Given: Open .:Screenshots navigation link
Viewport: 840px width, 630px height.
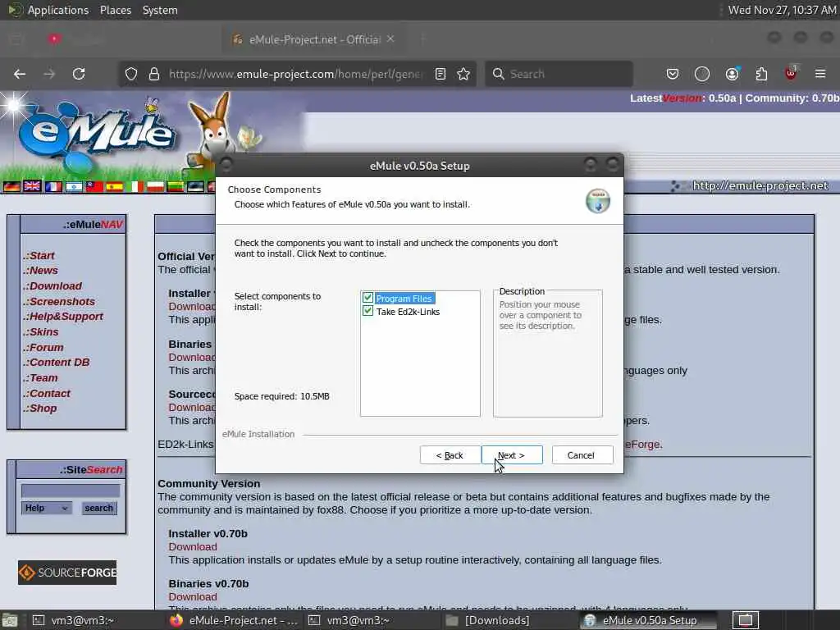Looking at the screenshot, I should point(59,302).
